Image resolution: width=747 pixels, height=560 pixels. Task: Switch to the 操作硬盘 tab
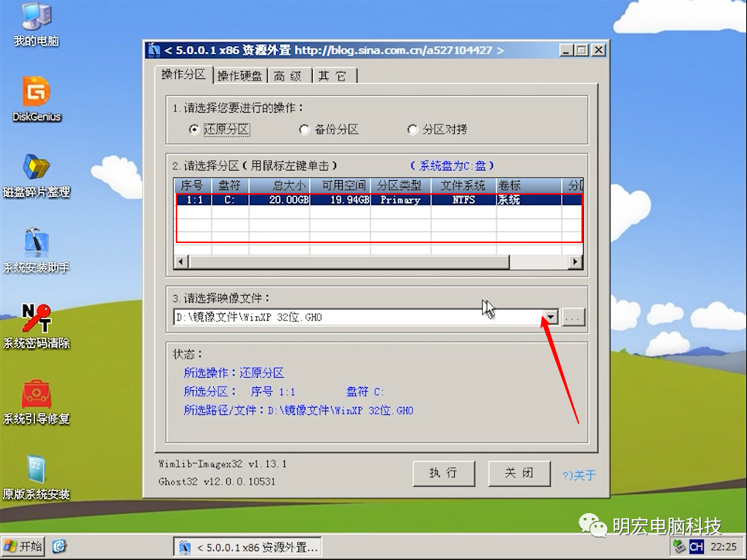(x=239, y=75)
